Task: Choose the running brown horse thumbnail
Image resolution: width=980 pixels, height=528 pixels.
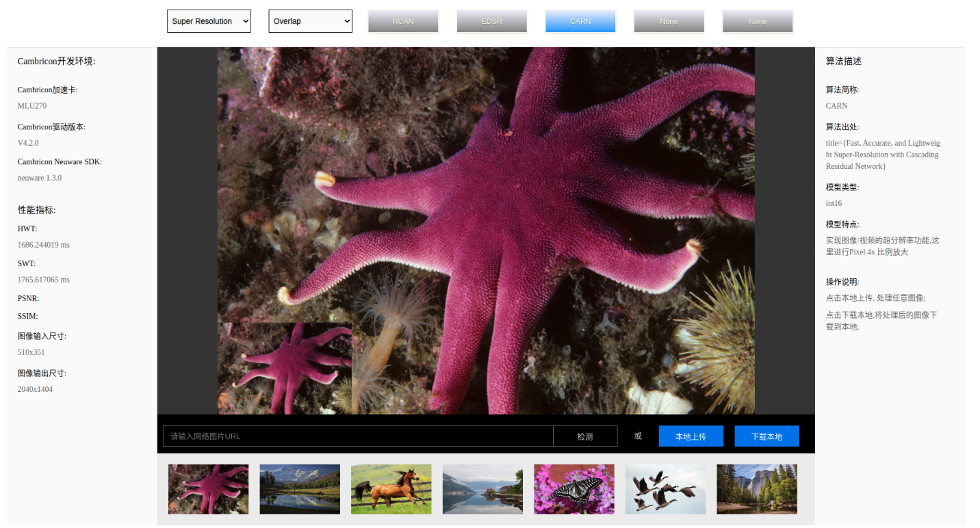Action: 391,489
